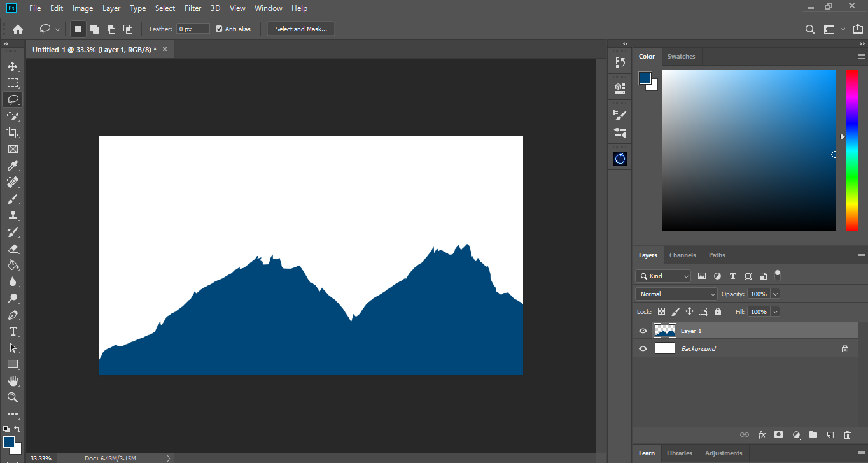
Task: Select the Pen tool
Action: click(13, 315)
